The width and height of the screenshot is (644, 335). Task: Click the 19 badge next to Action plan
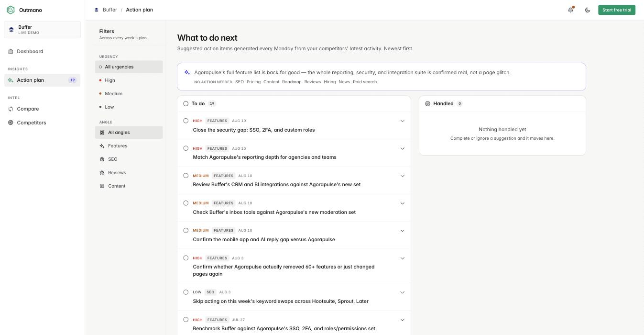pos(72,80)
